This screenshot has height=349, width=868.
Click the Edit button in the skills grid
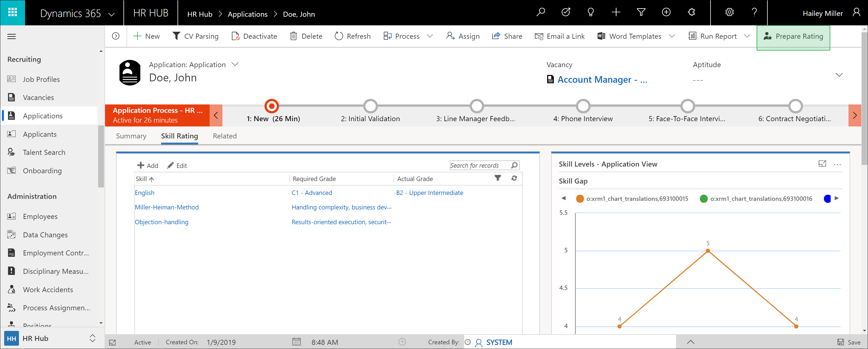(177, 165)
